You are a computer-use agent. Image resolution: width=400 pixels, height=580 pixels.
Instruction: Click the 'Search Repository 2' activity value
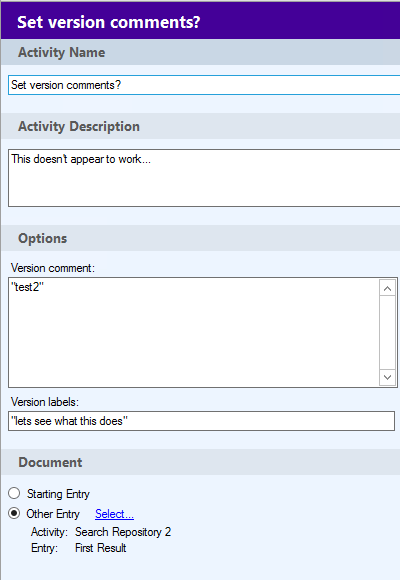(x=123, y=532)
